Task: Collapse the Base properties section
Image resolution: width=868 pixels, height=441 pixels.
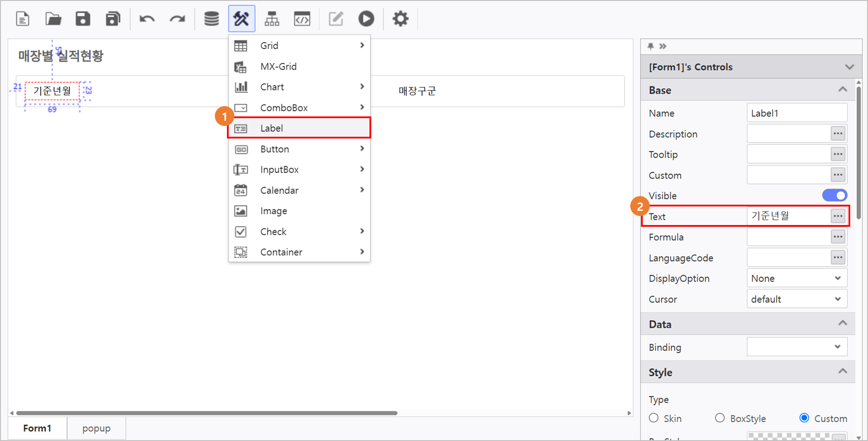Action: click(842, 90)
